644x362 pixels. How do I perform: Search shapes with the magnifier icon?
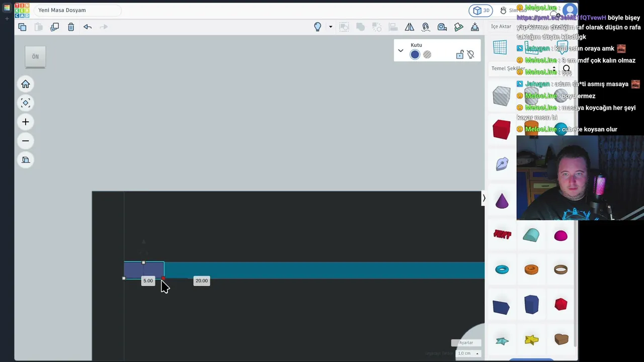click(567, 69)
